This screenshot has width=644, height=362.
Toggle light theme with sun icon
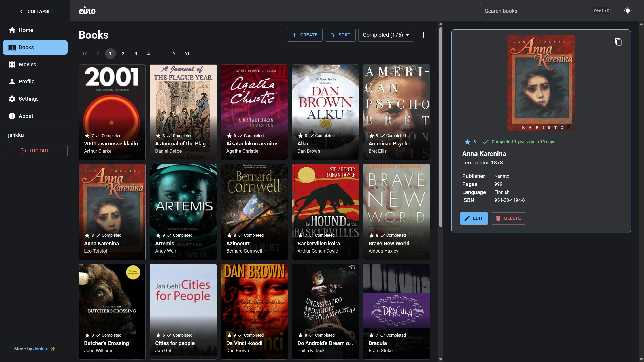click(x=628, y=11)
